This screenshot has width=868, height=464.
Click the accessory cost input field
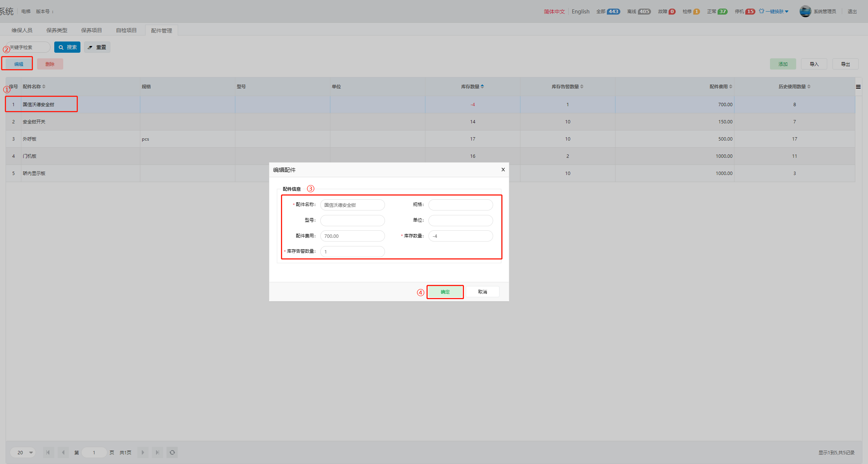tap(352, 236)
